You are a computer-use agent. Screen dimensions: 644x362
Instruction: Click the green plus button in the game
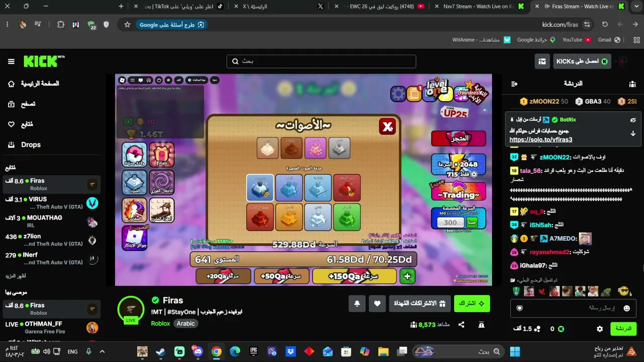(x=407, y=276)
